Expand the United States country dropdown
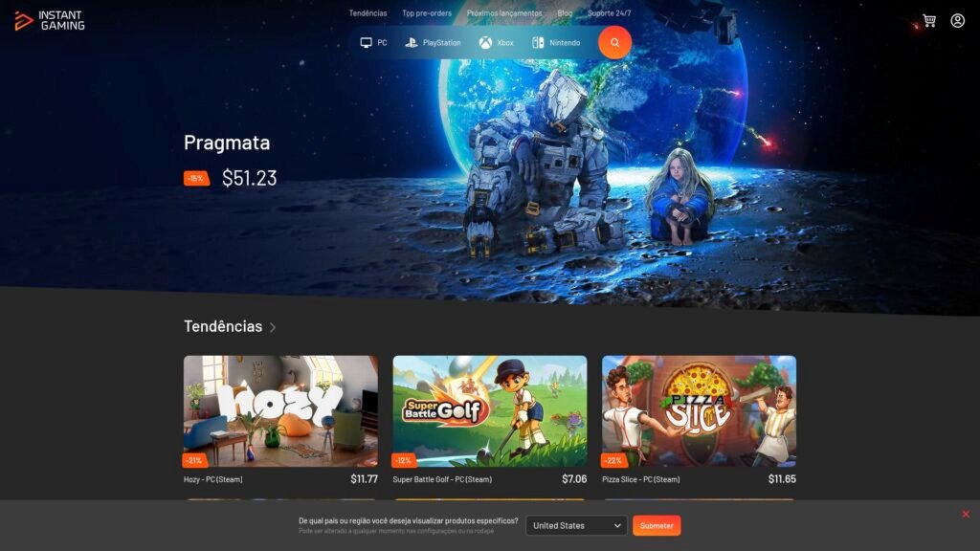Image resolution: width=980 pixels, height=551 pixels. [x=576, y=525]
